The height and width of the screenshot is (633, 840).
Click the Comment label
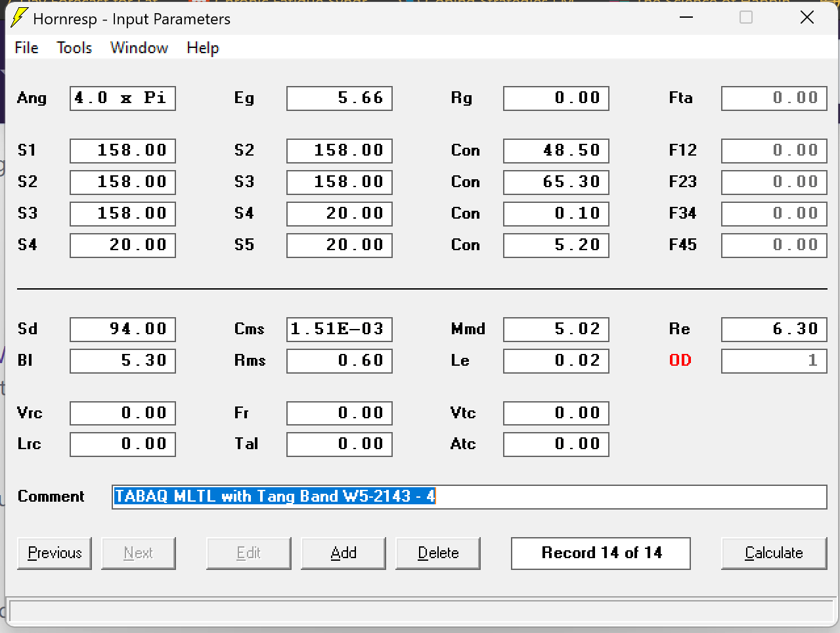(x=51, y=496)
